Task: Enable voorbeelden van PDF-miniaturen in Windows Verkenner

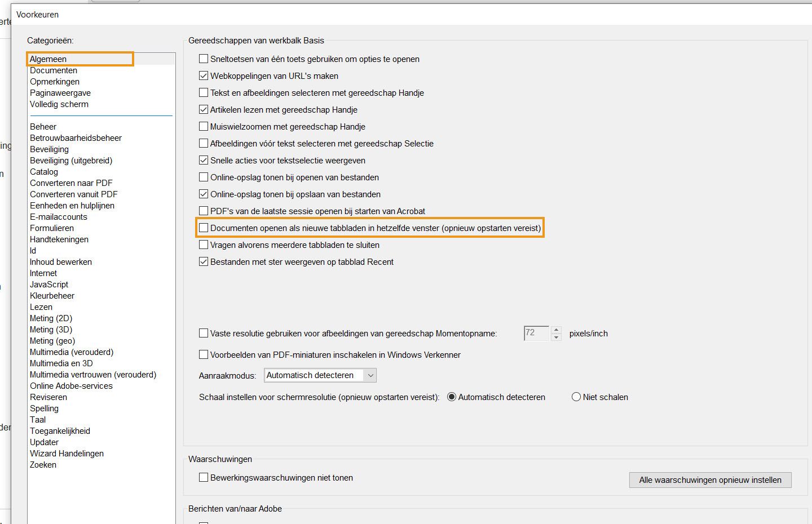Action: [x=204, y=354]
